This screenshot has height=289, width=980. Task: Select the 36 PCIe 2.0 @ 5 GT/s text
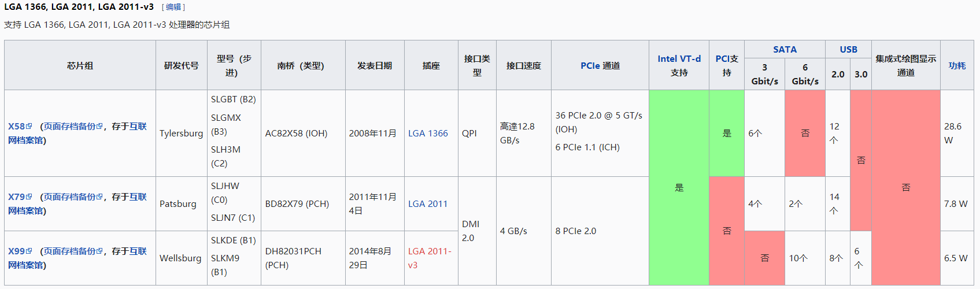pyautogui.click(x=599, y=115)
